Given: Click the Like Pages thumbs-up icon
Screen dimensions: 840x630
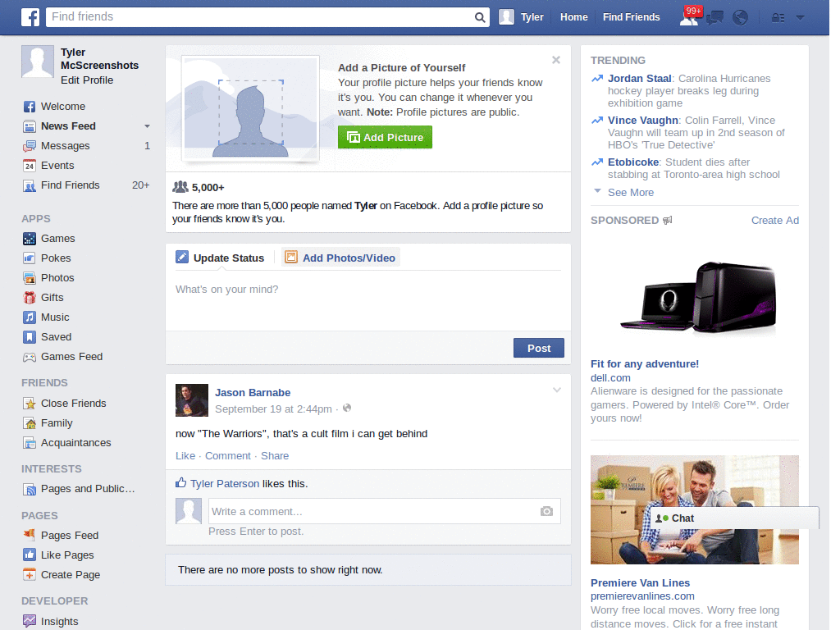Looking at the screenshot, I should tap(30, 555).
